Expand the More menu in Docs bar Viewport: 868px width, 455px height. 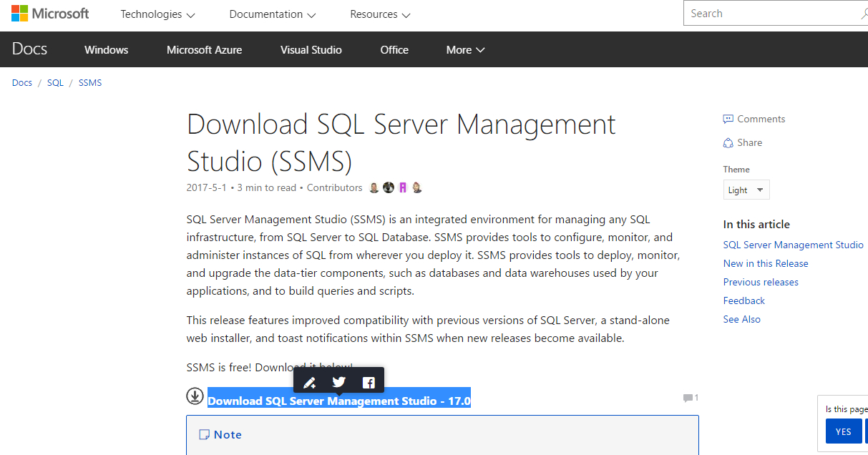tap(465, 50)
